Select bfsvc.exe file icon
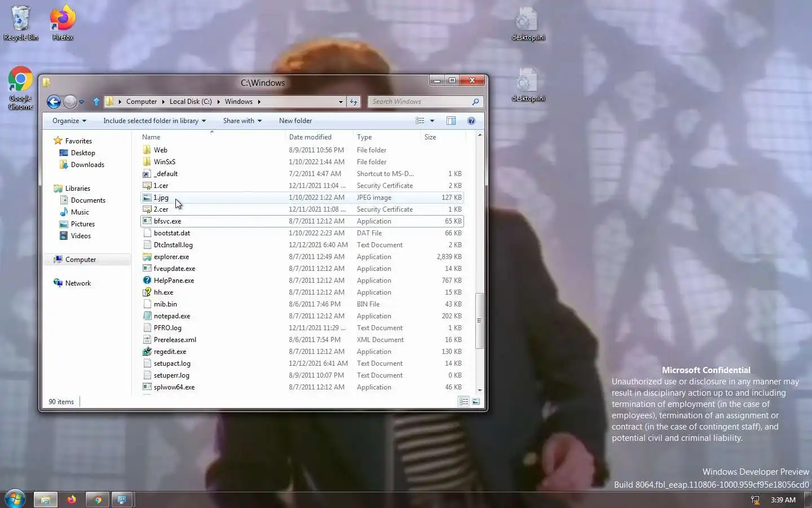 coord(147,221)
